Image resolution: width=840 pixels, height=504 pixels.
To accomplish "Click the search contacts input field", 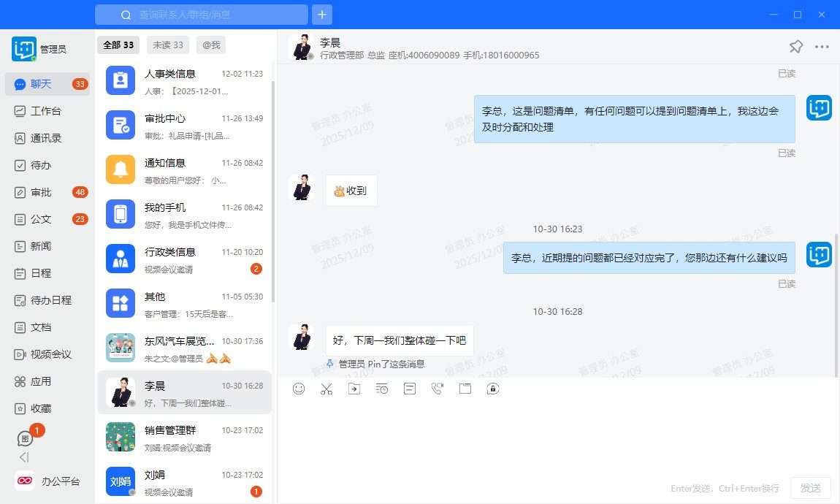I will [212, 15].
